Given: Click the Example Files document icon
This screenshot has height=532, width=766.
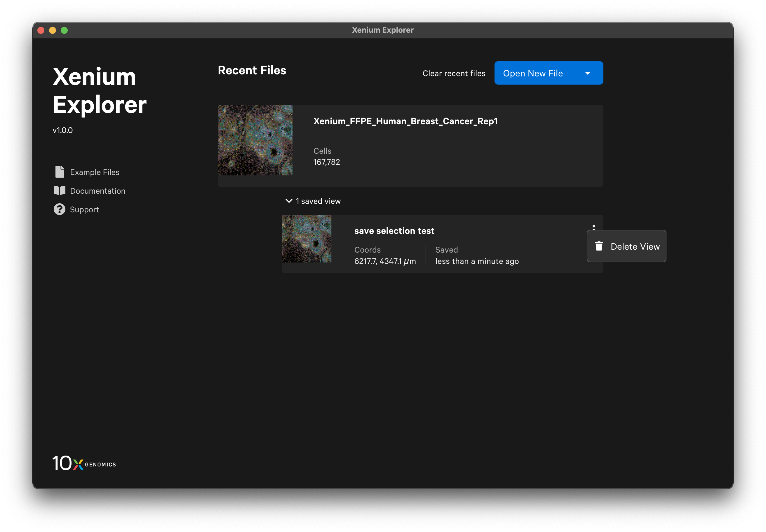Looking at the screenshot, I should coord(60,172).
